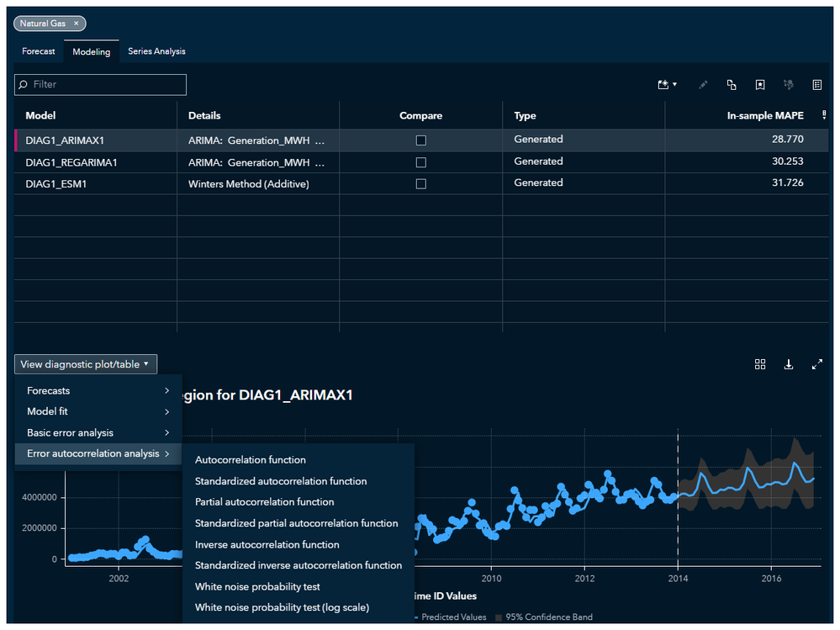Viewport: 840px width, 630px height.
Task: Open the new model dropdown icon
Action: pos(668,85)
